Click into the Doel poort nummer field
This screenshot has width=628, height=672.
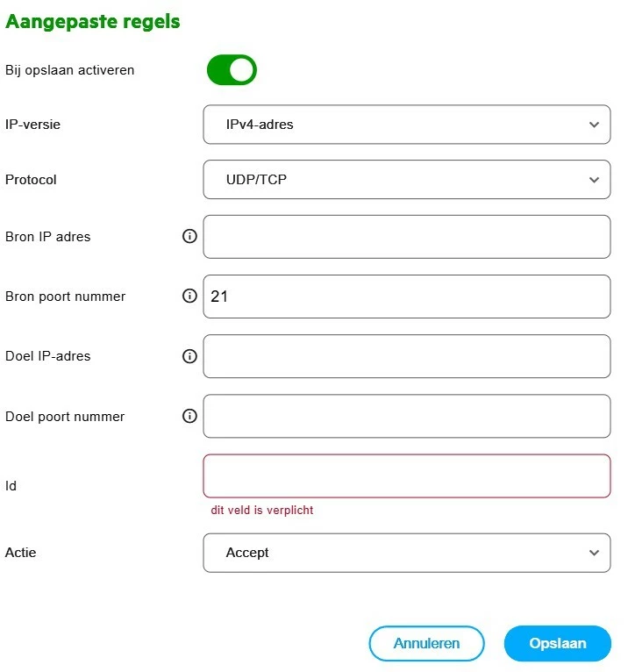click(x=406, y=416)
